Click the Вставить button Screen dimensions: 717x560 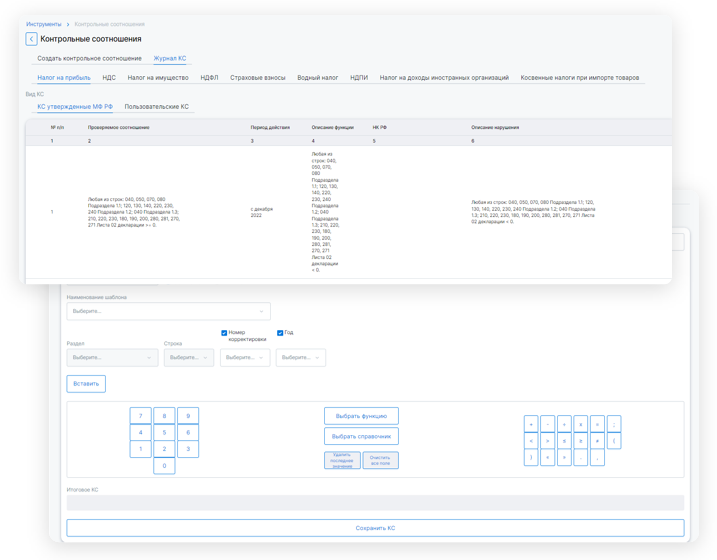pyautogui.click(x=86, y=383)
